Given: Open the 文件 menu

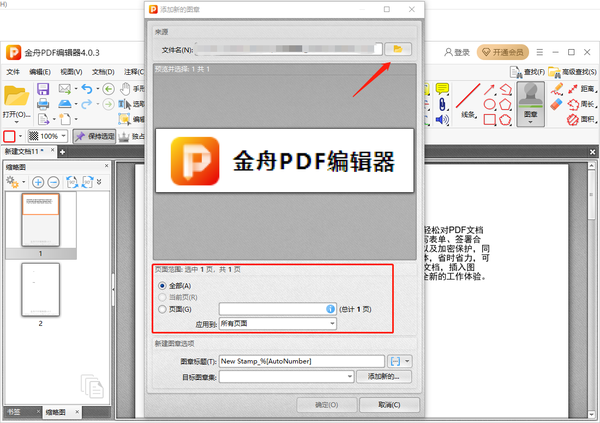Looking at the screenshot, I should [x=13, y=72].
